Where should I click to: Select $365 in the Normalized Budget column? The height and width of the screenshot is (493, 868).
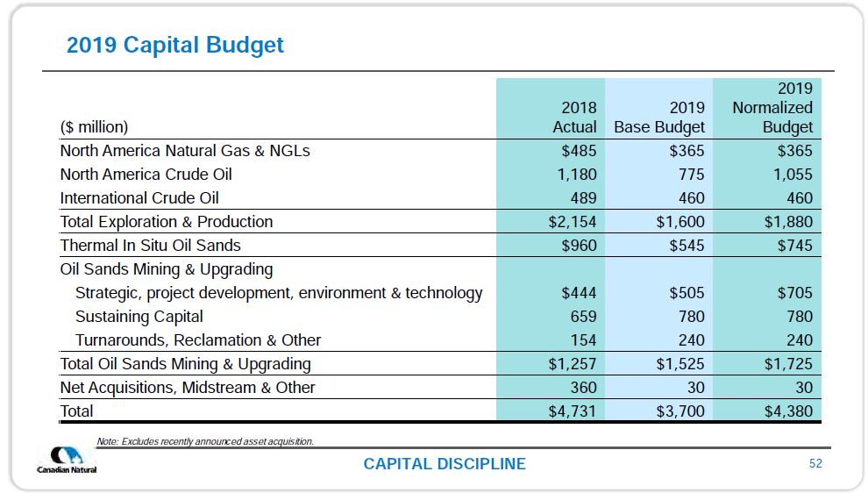point(795,151)
